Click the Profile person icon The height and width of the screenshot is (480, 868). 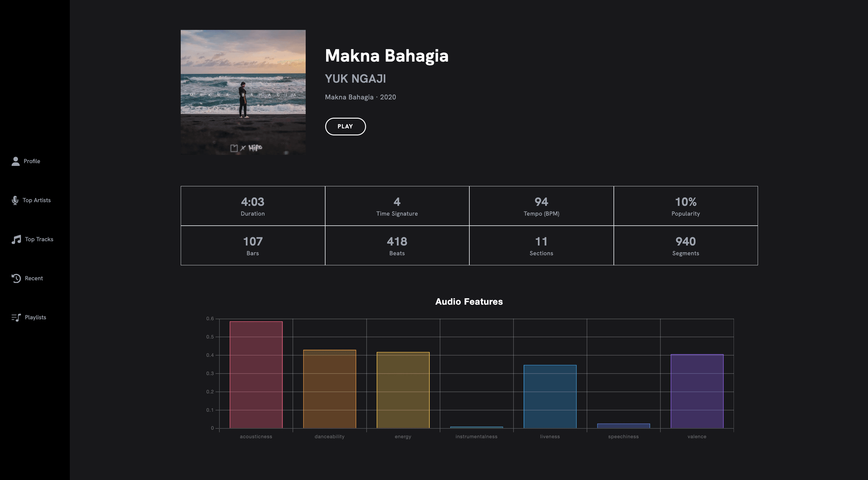[x=16, y=161]
